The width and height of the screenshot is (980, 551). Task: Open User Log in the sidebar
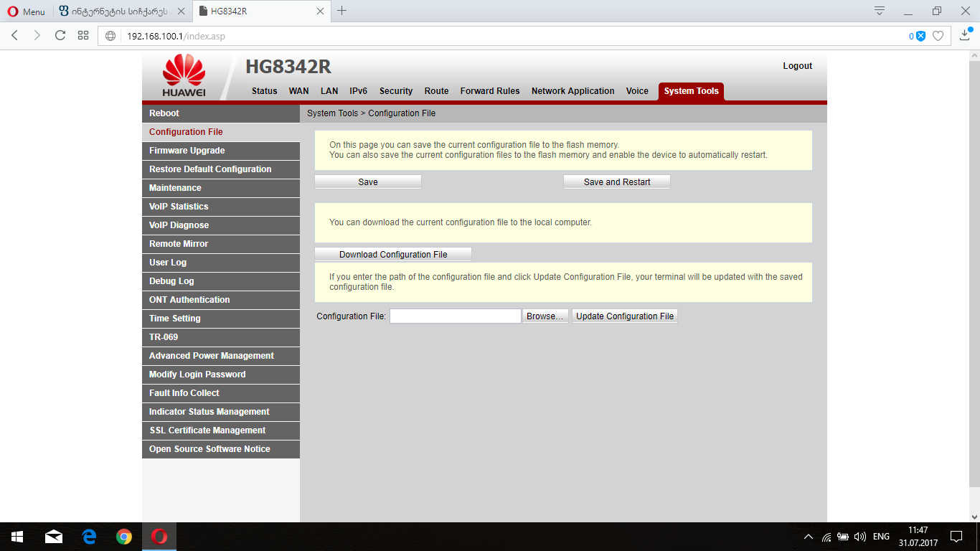pos(221,263)
